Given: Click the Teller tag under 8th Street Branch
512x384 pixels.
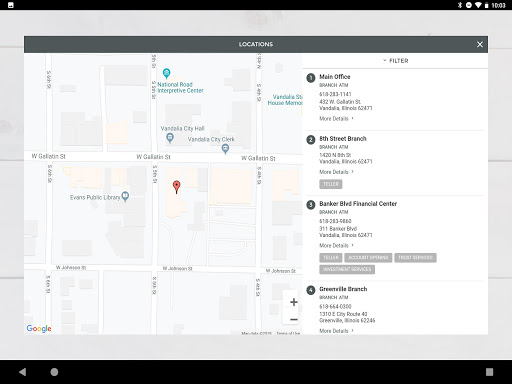Looking at the screenshot, I should [x=331, y=184].
